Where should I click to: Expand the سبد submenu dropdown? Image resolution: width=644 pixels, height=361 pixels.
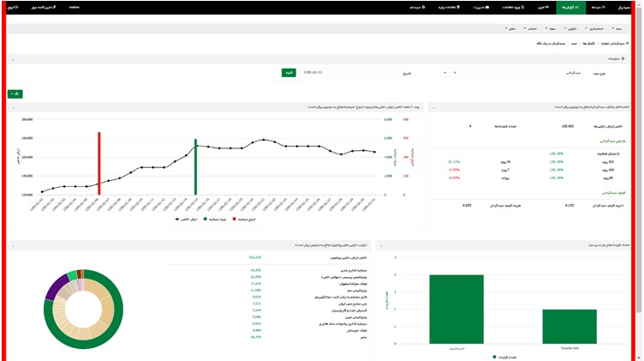pos(617,29)
